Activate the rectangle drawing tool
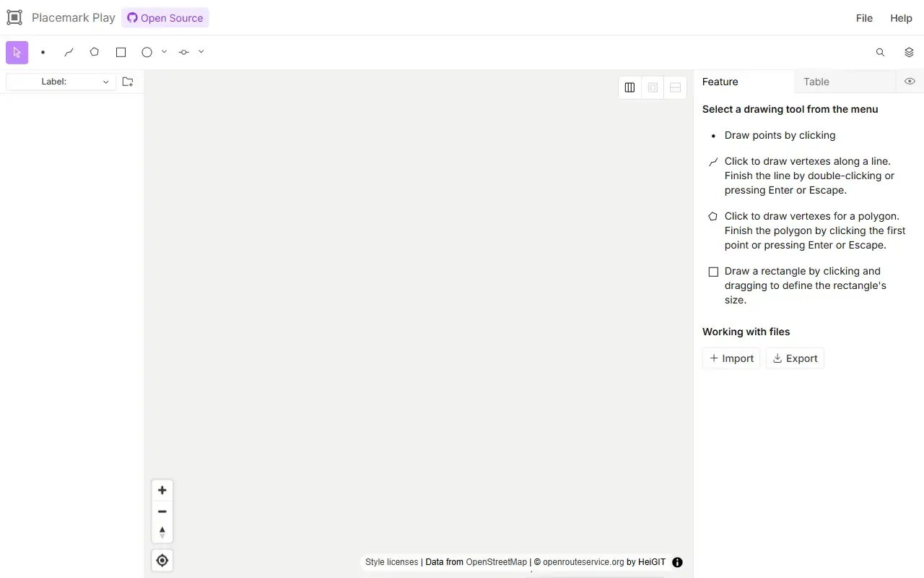 click(121, 53)
